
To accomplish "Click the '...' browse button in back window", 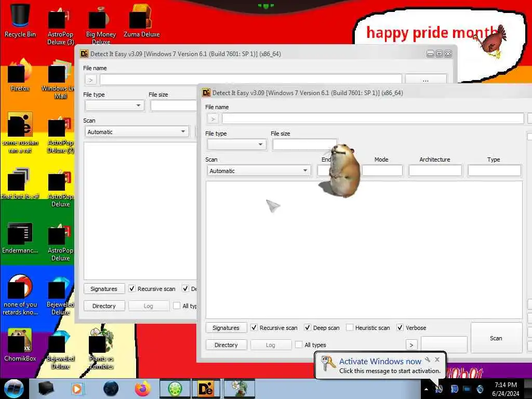I will pyautogui.click(x=426, y=79).
